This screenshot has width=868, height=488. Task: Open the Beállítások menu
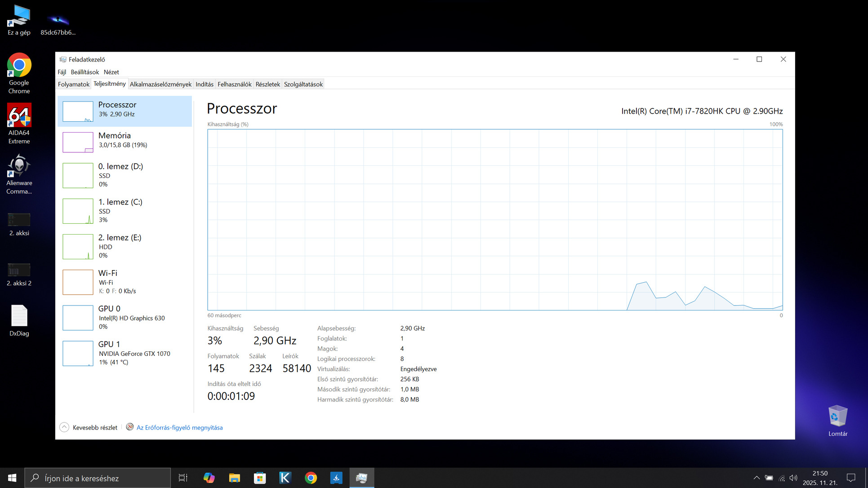pyautogui.click(x=85, y=72)
